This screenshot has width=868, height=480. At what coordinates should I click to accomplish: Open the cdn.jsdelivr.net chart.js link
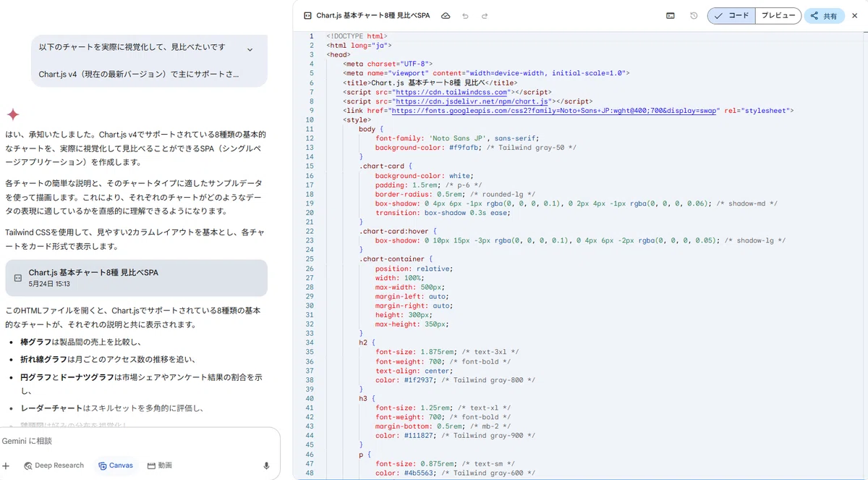[471, 101]
